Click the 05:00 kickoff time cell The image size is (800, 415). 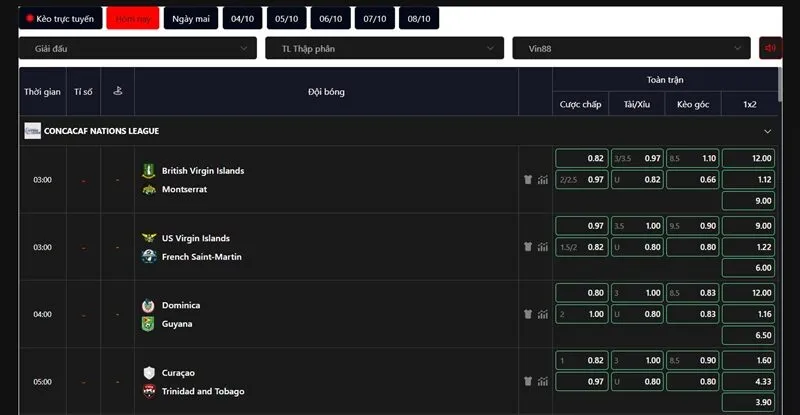coord(42,382)
